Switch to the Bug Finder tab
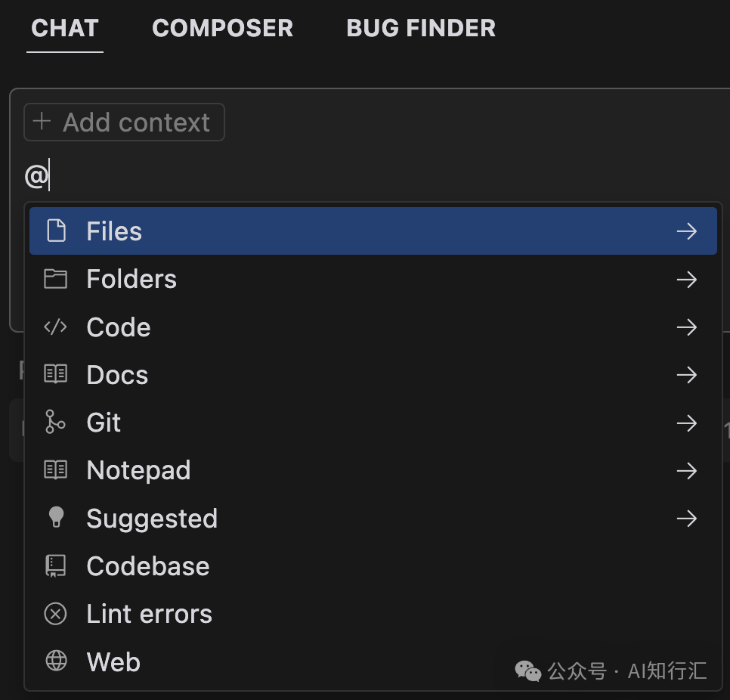730x700 pixels. pos(421,28)
